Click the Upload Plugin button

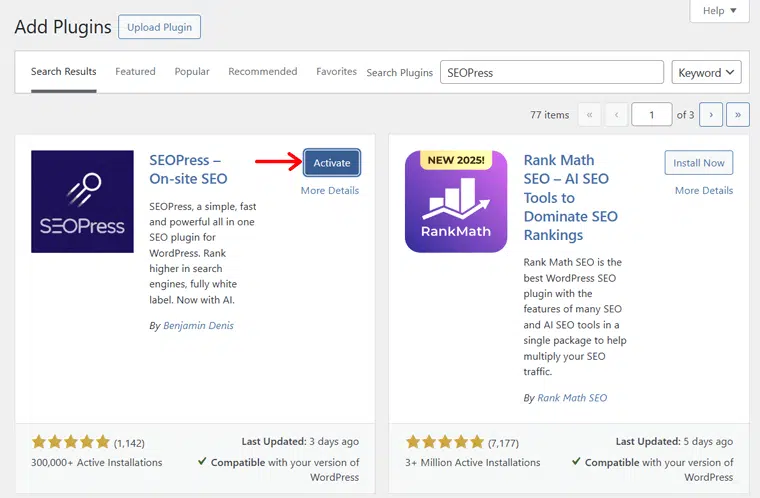click(159, 27)
